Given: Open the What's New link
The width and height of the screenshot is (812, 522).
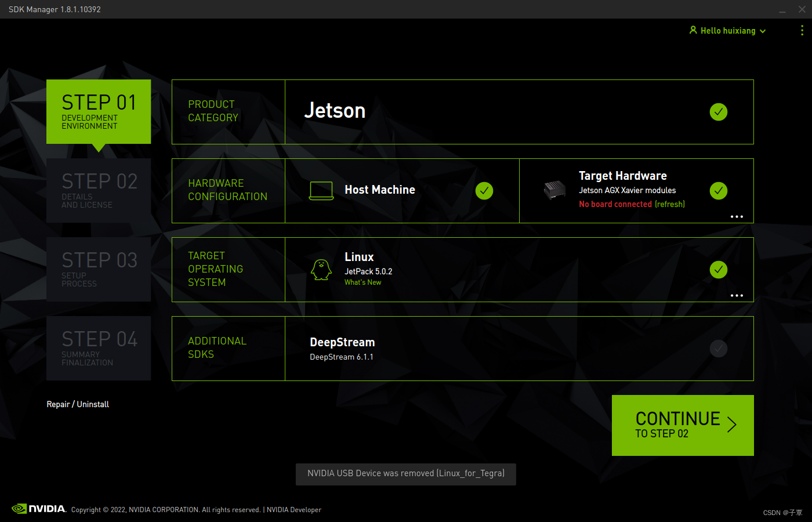Looking at the screenshot, I should tap(362, 282).
